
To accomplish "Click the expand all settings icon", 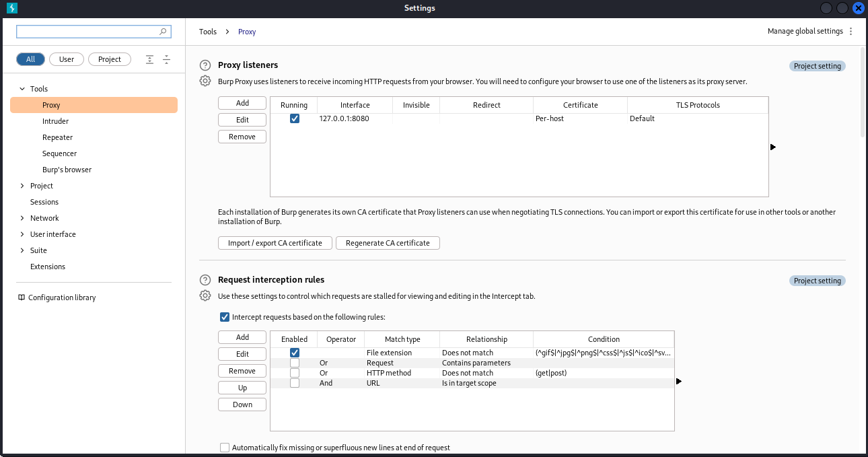I will [150, 59].
